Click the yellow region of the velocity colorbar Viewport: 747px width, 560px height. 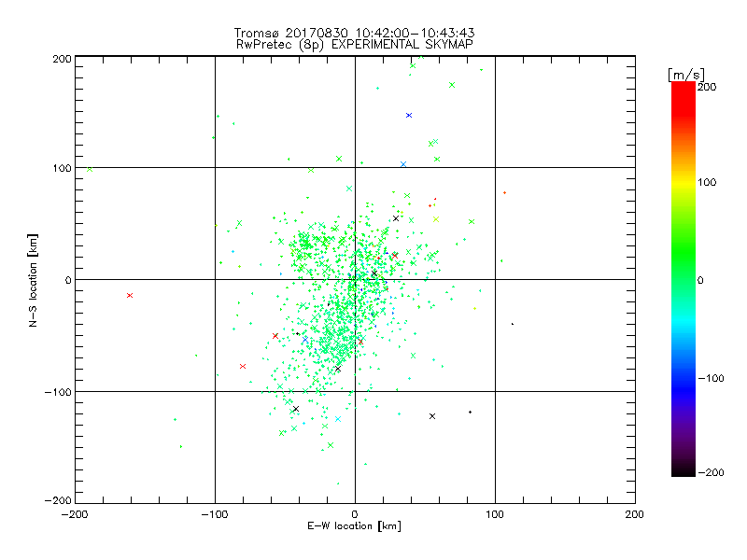684,183
